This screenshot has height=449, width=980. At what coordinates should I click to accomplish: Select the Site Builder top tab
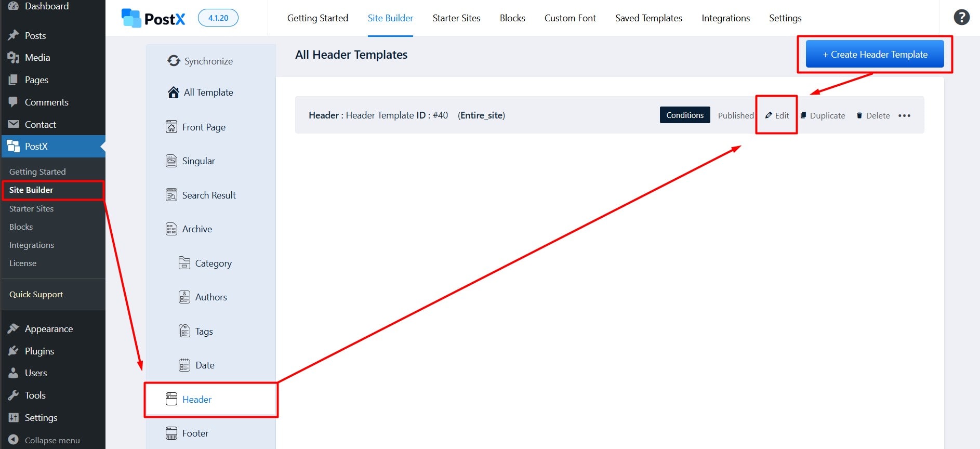390,18
